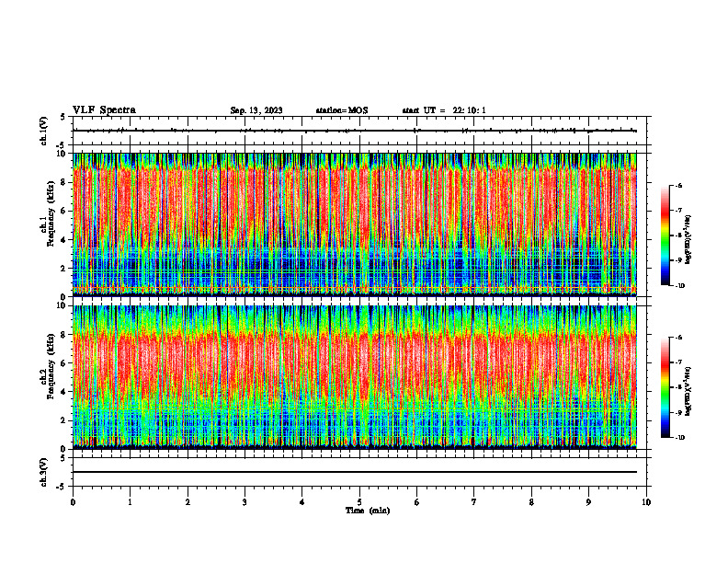Click the "VLF Spectra" plot title

pos(104,110)
